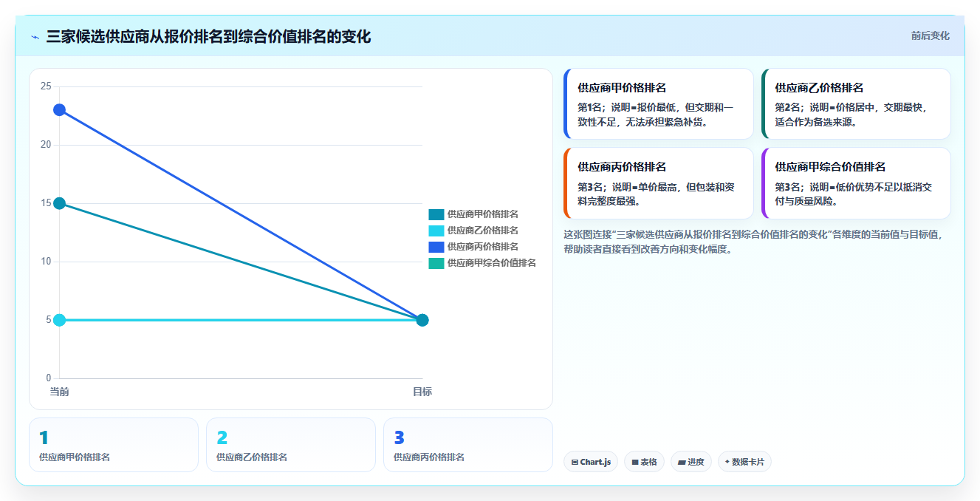Toggle 供应商甲综合价值排名 legend color box
Image resolution: width=980 pixels, height=501 pixels.
(436, 263)
